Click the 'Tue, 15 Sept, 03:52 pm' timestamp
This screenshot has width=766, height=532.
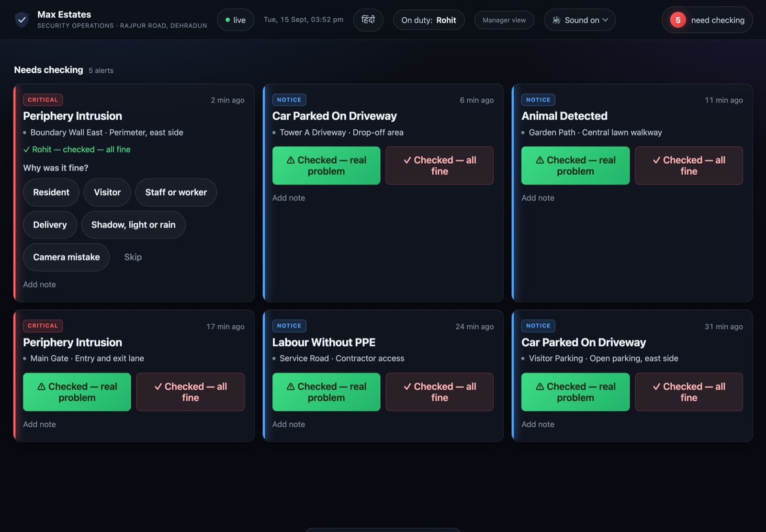pyautogui.click(x=304, y=20)
